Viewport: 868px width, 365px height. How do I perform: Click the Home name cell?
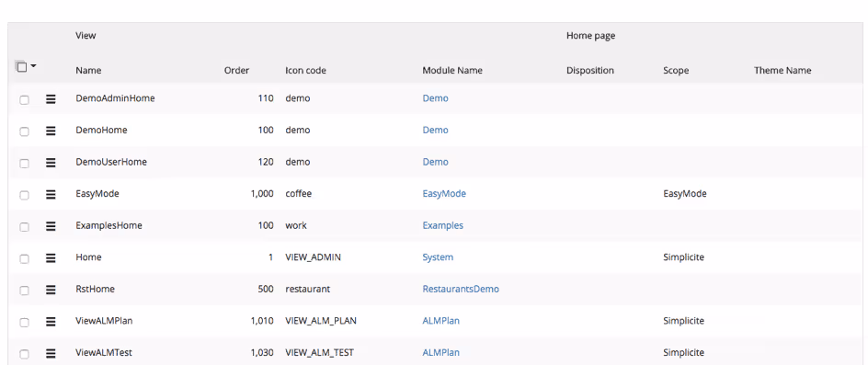tap(88, 257)
